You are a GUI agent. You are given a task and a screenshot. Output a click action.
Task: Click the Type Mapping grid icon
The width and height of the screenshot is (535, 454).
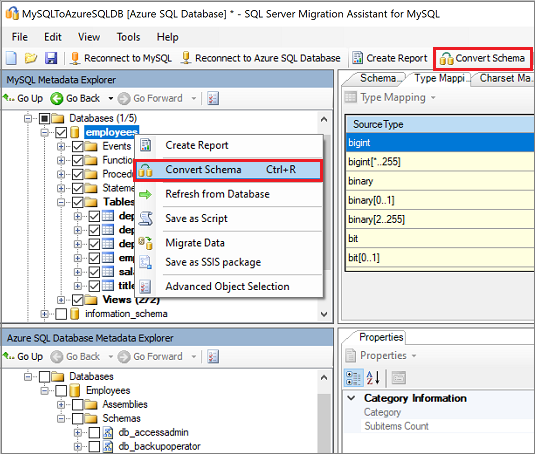pos(350,98)
